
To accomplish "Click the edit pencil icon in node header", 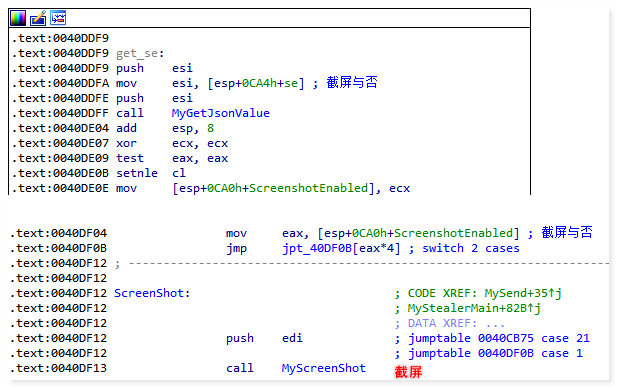I will (38, 18).
